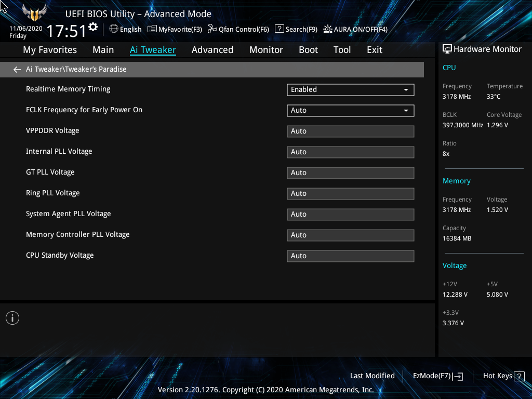The height and width of the screenshot is (399, 532).
Task: Click the Ai Tweaker\Tweaker's Paradise breadcrumb text
Action: (76, 69)
